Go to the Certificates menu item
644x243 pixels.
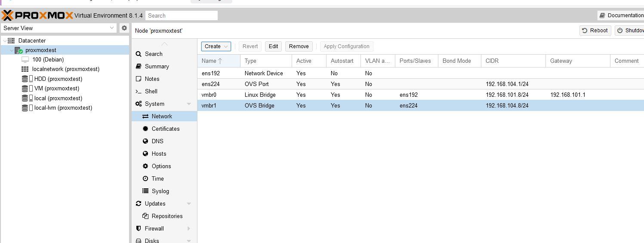164,129
